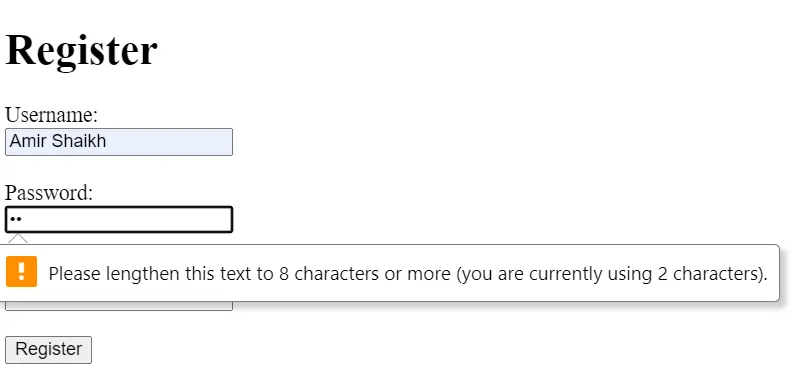Image resolution: width=803 pixels, height=379 pixels.
Task: Click on 'Amir Shaikh' text in Username box
Action: coord(58,141)
